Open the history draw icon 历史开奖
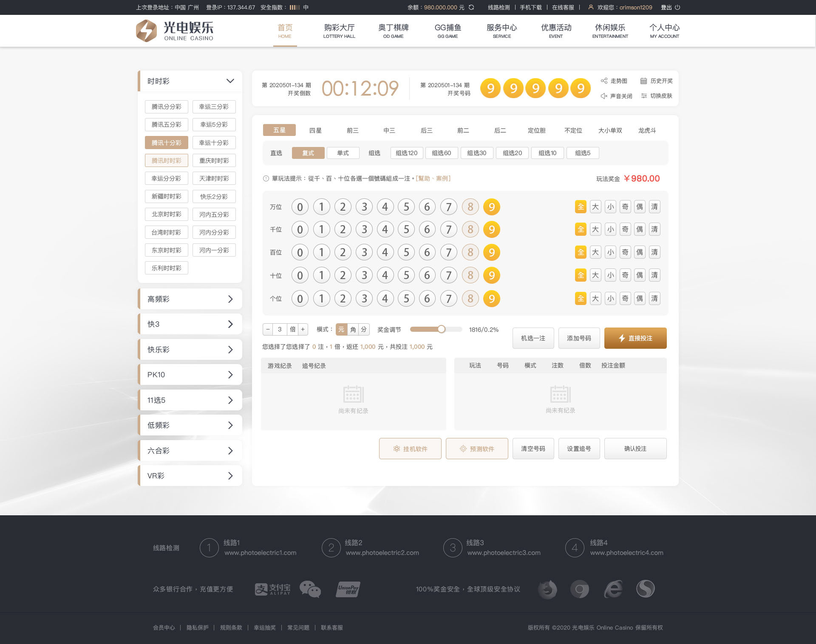This screenshot has height=644, width=816. click(x=643, y=81)
